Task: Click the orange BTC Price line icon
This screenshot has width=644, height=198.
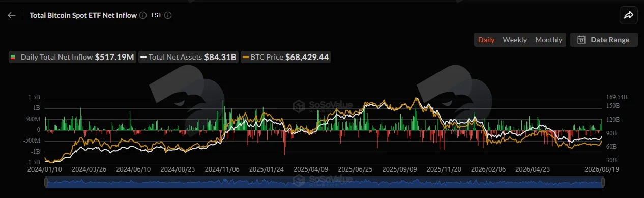Action: pos(246,57)
